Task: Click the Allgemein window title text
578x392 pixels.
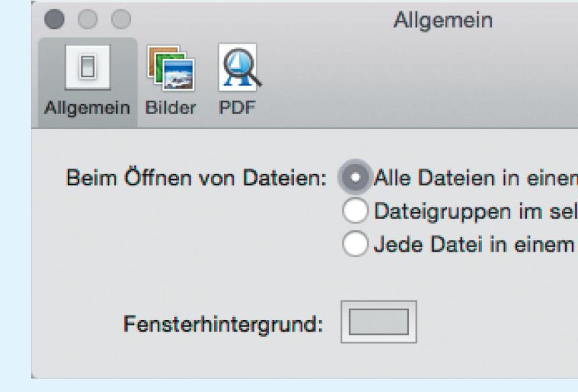Action: click(443, 20)
